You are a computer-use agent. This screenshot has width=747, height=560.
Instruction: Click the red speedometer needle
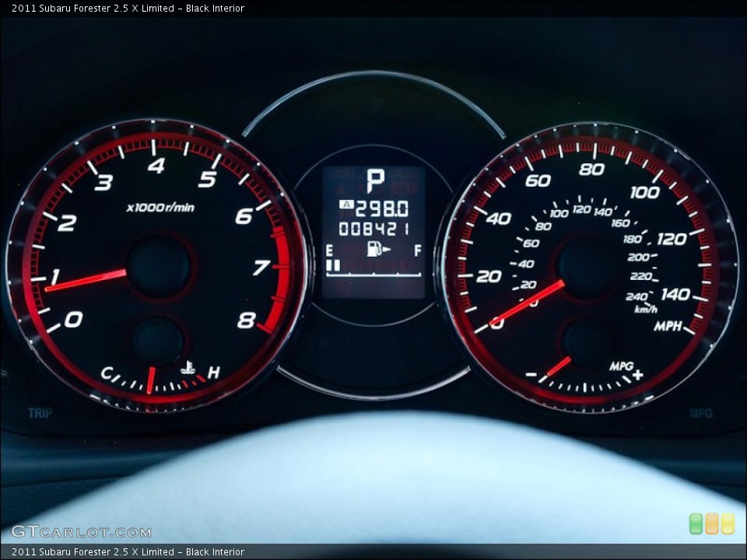[x=528, y=303]
